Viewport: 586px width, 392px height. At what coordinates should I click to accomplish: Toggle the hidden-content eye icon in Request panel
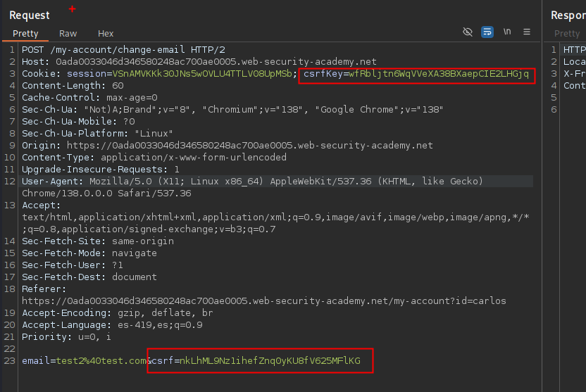click(x=468, y=32)
